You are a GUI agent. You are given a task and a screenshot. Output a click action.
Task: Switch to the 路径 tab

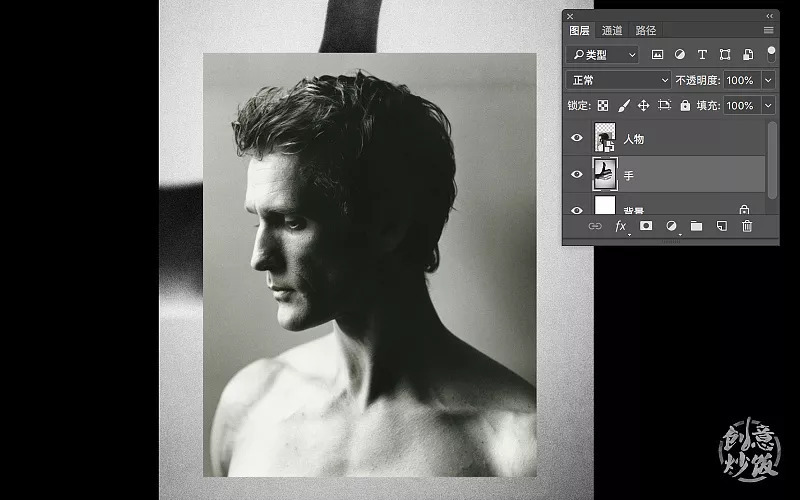point(646,31)
